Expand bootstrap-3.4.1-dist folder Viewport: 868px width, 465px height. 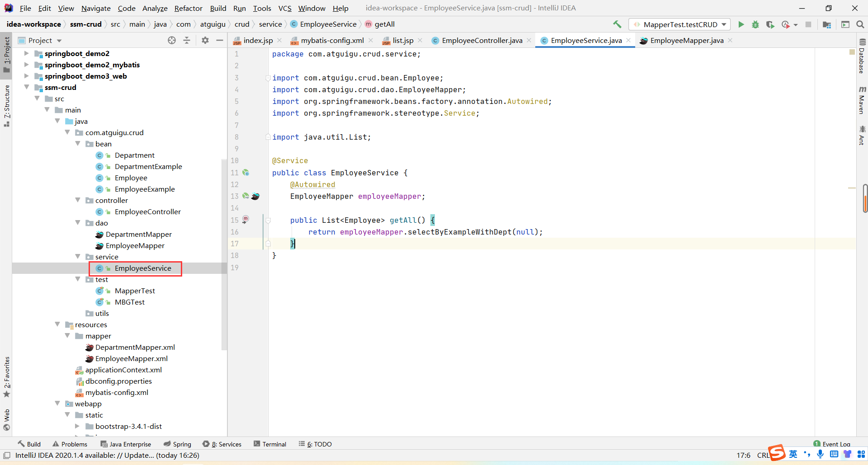78,426
